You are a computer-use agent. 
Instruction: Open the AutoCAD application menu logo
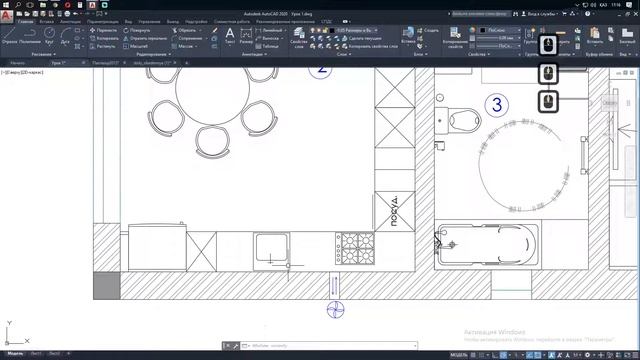coord(6,16)
